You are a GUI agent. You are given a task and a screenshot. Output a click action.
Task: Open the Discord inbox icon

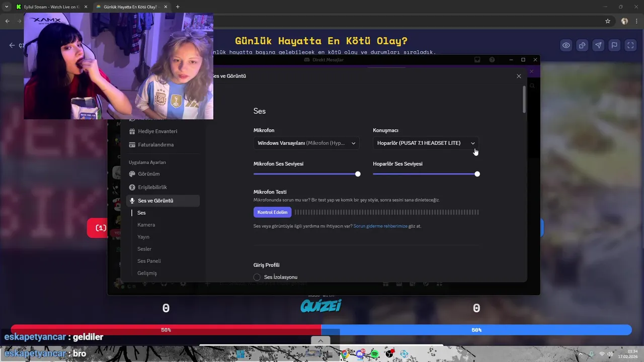coord(477,60)
